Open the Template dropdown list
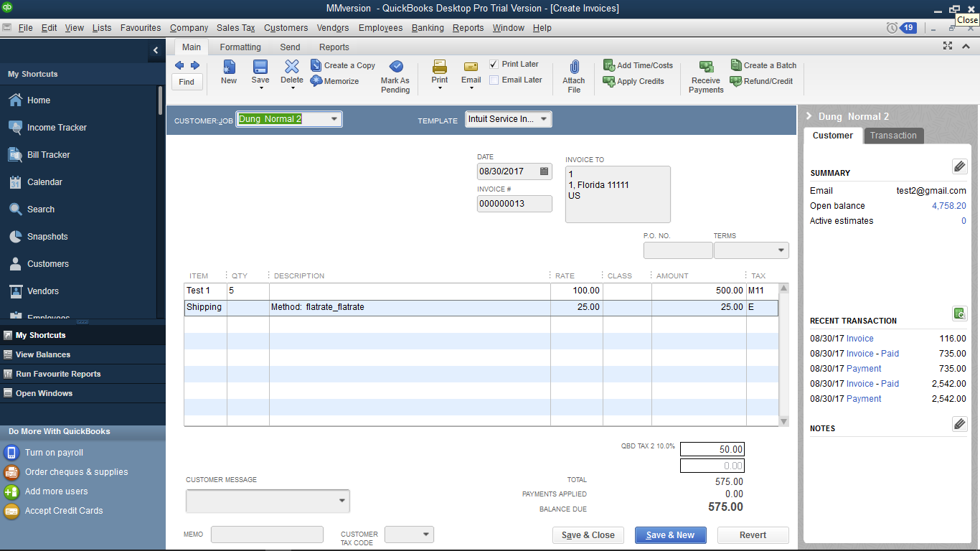The width and height of the screenshot is (980, 551). (544, 119)
